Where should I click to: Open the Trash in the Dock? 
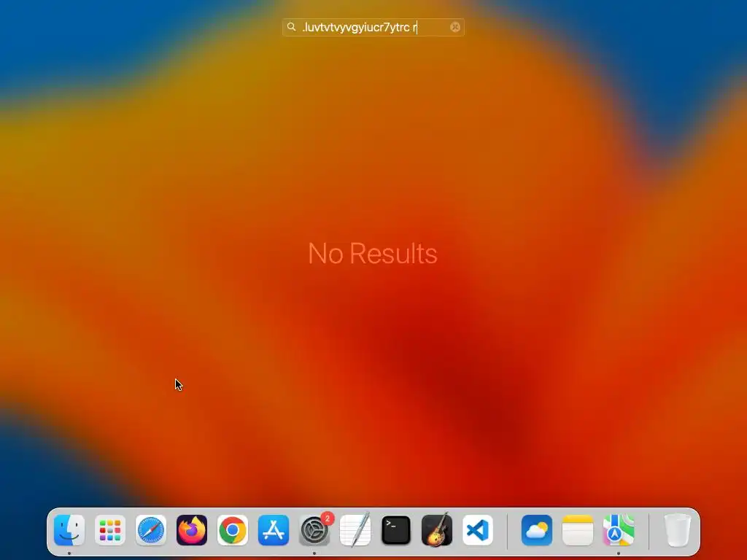click(677, 530)
